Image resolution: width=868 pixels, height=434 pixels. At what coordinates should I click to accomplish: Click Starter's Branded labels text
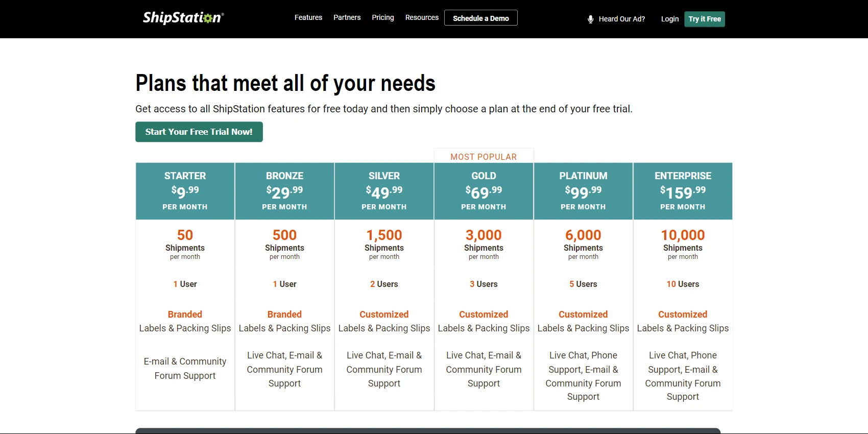pyautogui.click(x=185, y=321)
